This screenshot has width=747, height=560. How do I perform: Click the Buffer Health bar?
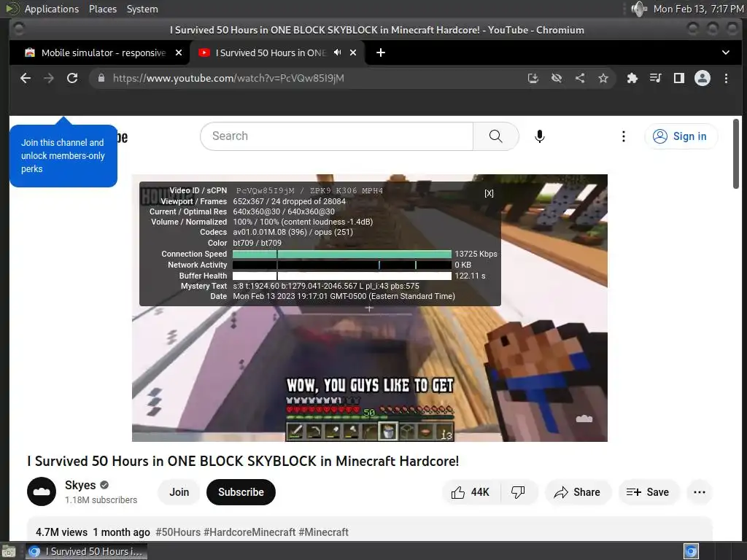pyautogui.click(x=342, y=276)
